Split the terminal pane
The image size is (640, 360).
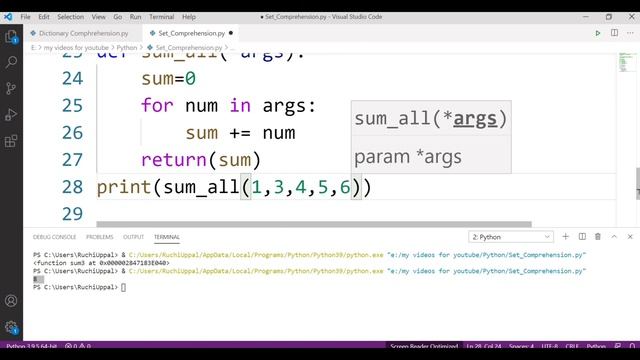(582, 236)
